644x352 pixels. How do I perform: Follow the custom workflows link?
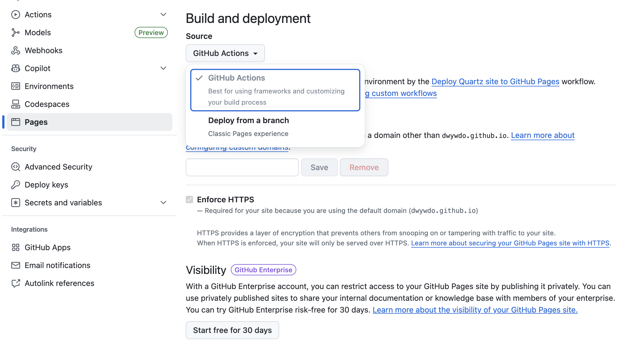pos(401,93)
